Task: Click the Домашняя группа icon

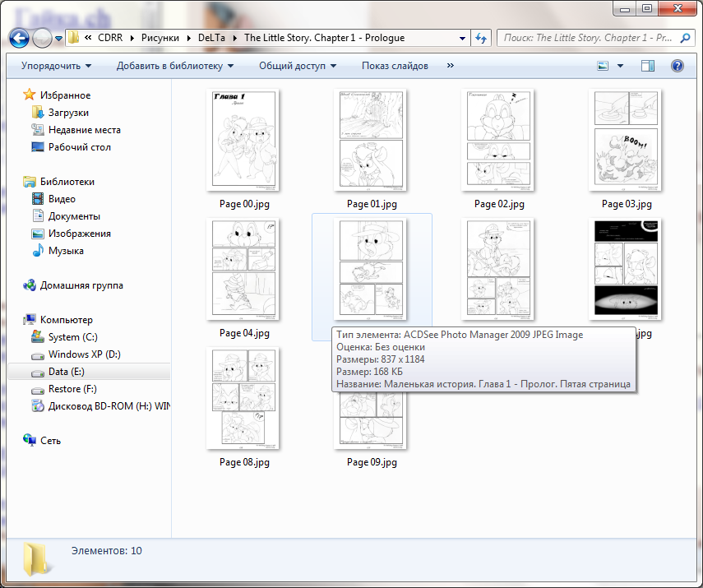Action: point(29,285)
